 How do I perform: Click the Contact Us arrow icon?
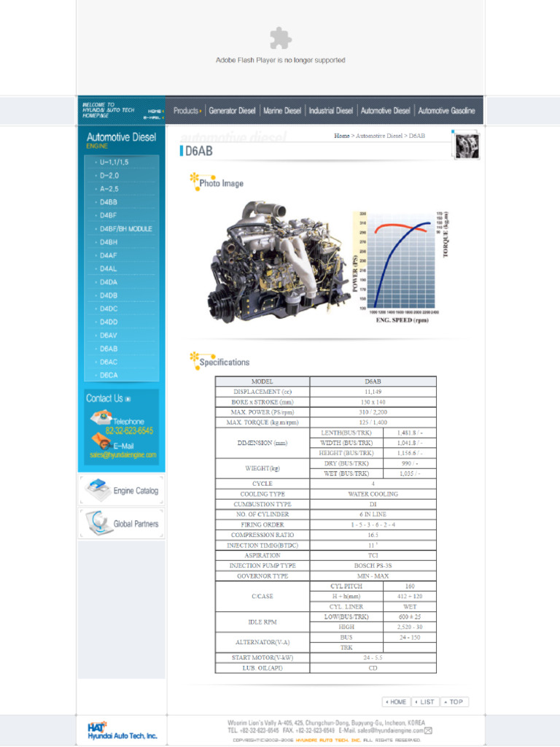[x=128, y=399]
